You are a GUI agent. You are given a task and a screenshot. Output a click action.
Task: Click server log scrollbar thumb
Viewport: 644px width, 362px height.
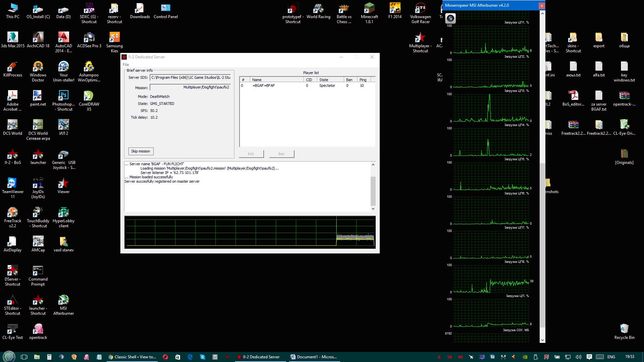(373, 191)
